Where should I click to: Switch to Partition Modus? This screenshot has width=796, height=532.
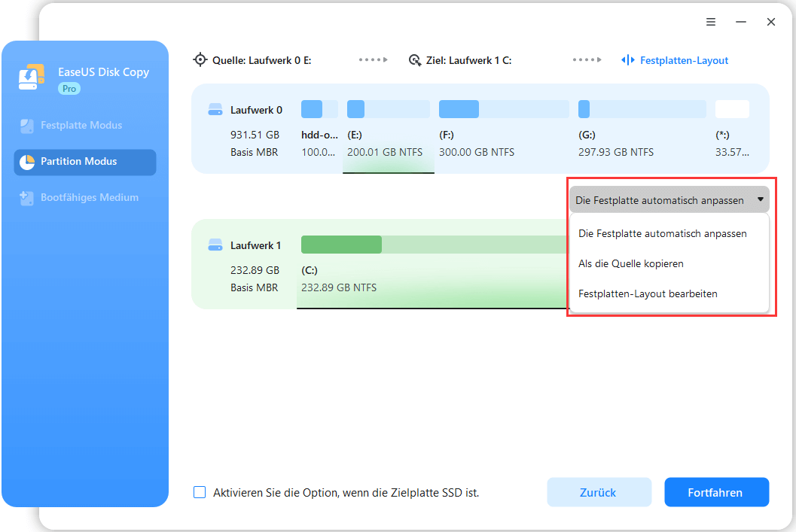[x=85, y=163]
